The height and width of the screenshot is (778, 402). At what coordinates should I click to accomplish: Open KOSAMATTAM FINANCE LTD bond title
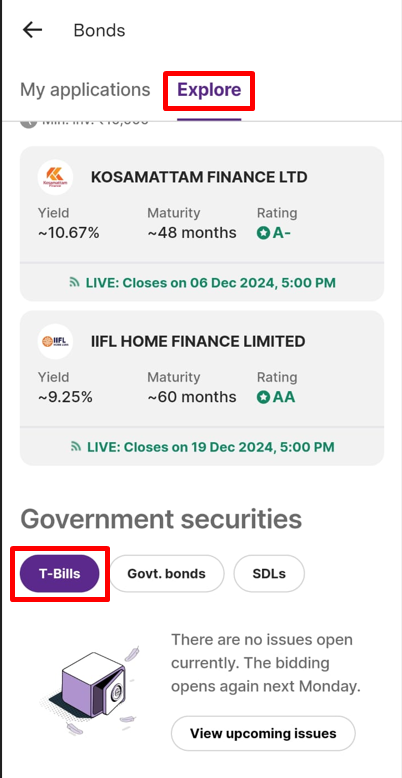point(199,177)
